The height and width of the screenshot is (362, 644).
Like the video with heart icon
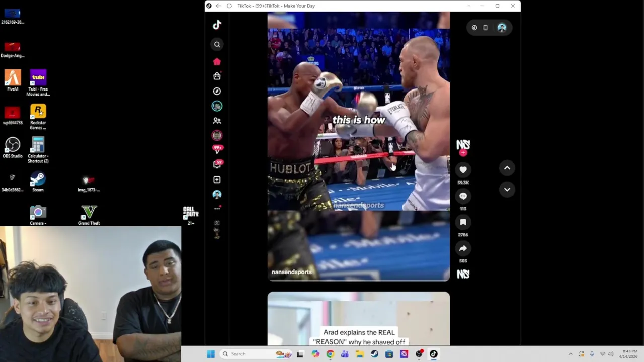[463, 170]
